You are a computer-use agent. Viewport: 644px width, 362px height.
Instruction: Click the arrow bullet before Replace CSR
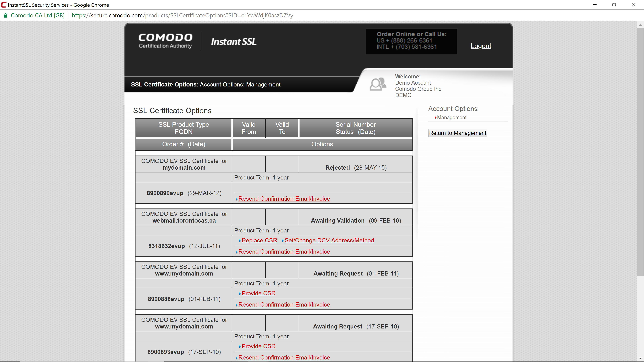coord(240,241)
